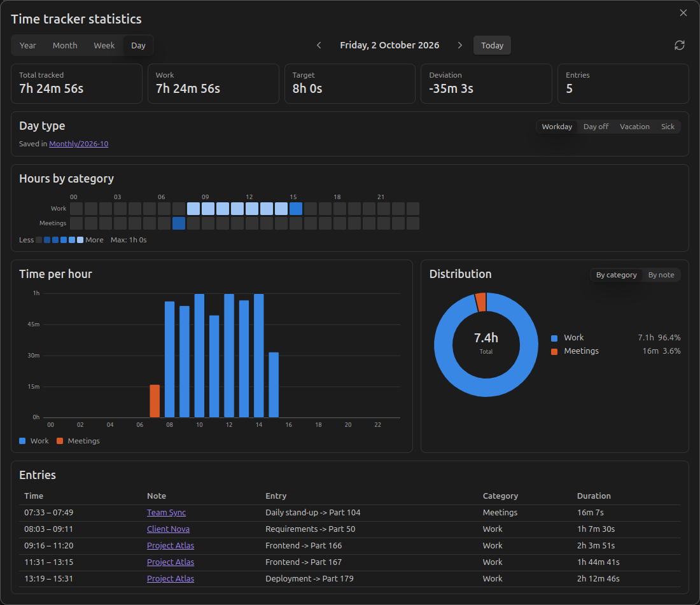Click entry Frontend -> Part 167

coord(303,562)
